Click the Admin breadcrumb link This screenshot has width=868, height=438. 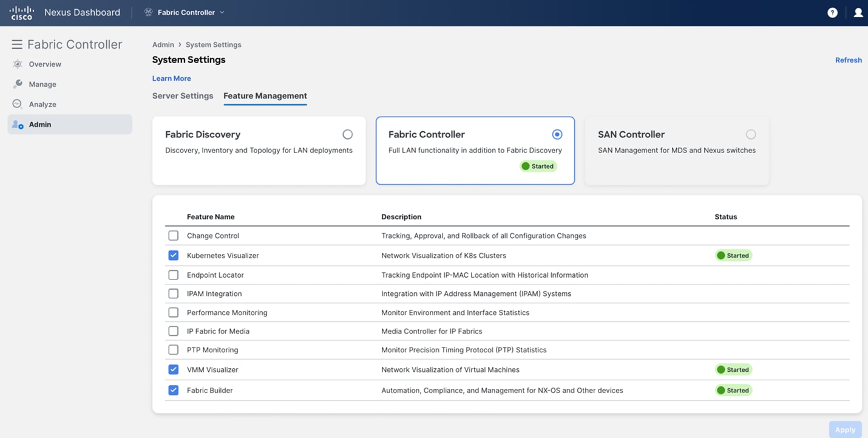pyautogui.click(x=163, y=44)
